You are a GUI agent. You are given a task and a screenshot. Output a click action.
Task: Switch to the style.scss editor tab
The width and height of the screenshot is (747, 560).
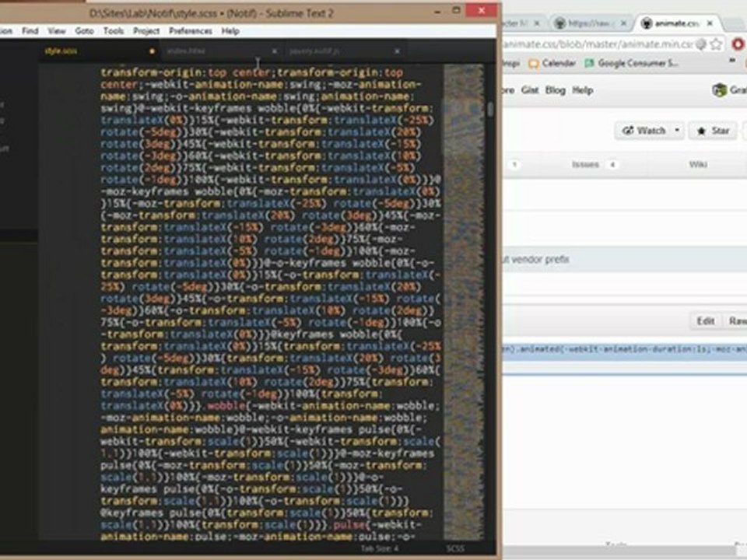(x=100, y=51)
